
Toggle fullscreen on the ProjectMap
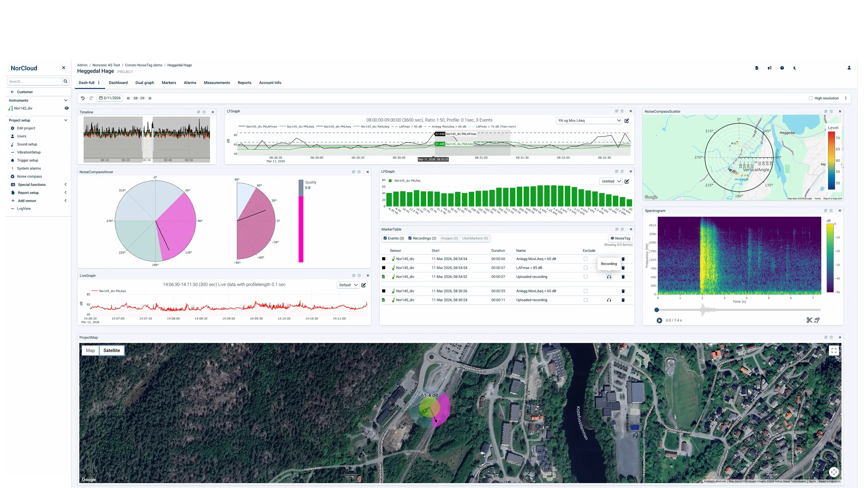[x=834, y=351]
